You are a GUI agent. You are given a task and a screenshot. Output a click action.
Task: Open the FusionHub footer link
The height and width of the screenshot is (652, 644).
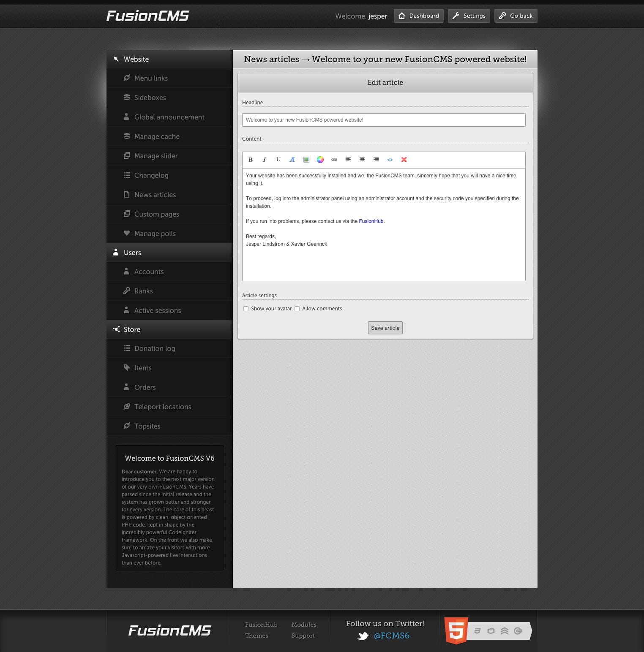pos(261,625)
